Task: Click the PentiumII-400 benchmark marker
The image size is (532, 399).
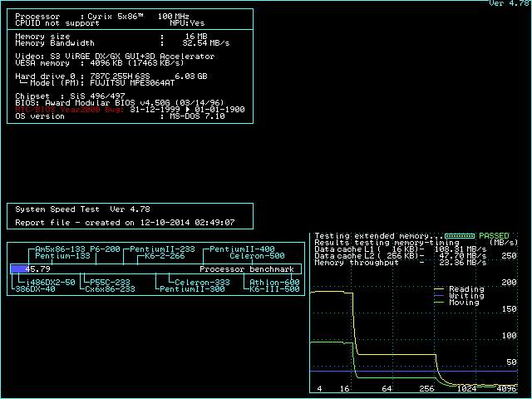Action: 242,249
